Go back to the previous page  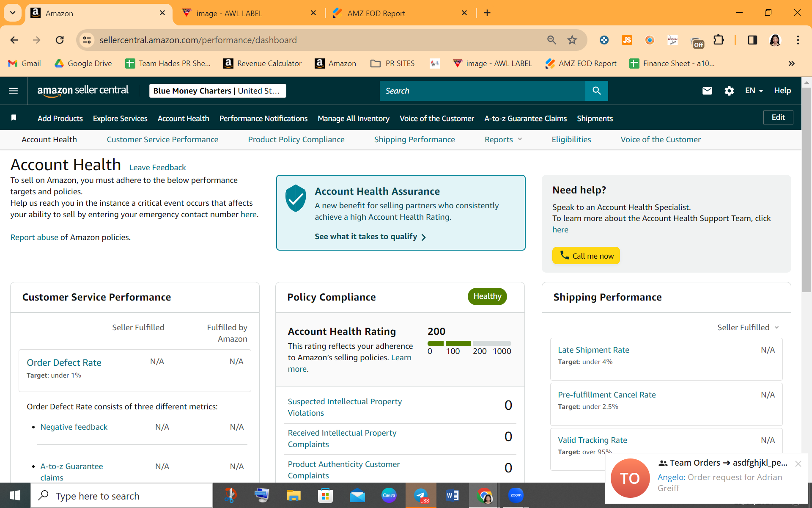coord(14,40)
